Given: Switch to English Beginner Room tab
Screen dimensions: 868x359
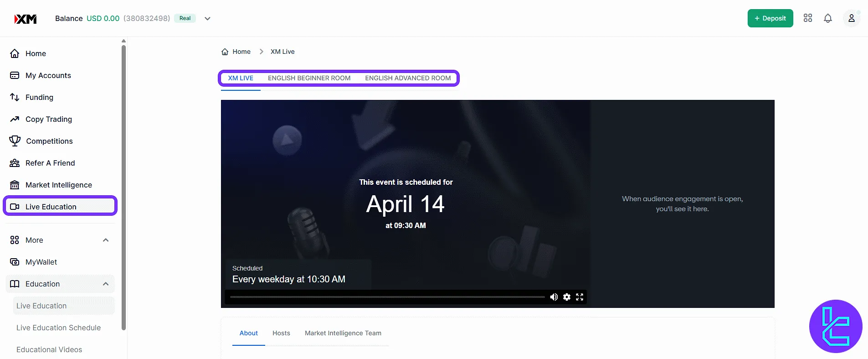Looking at the screenshot, I should [309, 78].
